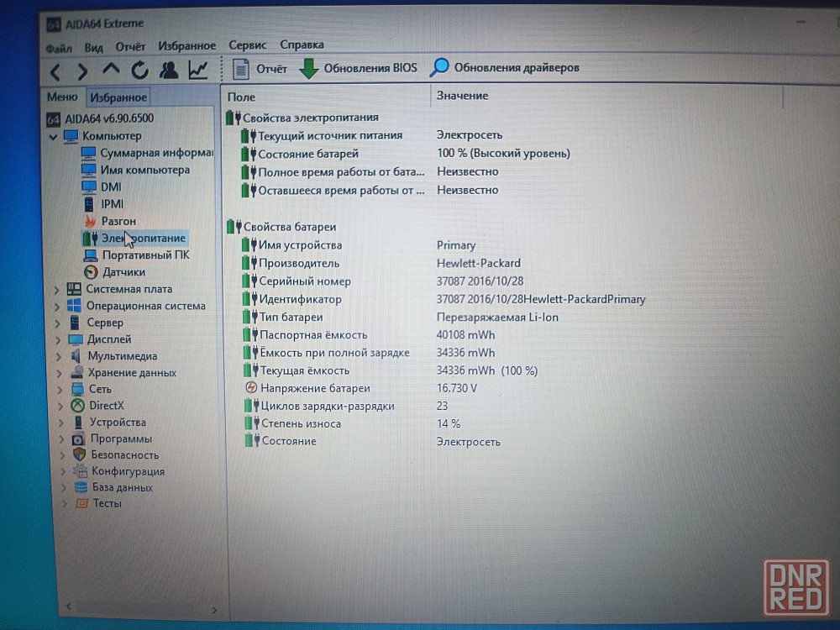Image resolution: width=840 pixels, height=630 pixels.
Task: Click the Forward navigation arrow
Action: pyautogui.click(x=82, y=71)
